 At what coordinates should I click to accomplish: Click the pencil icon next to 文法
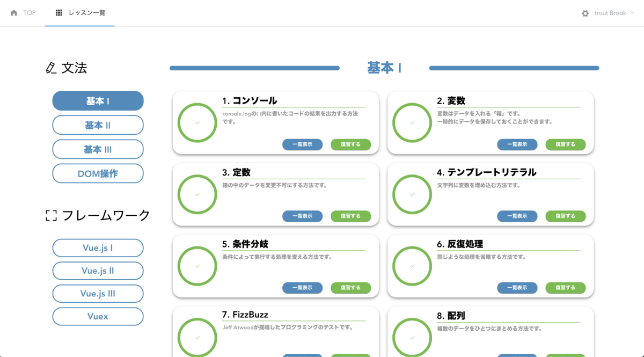point(51,68)
